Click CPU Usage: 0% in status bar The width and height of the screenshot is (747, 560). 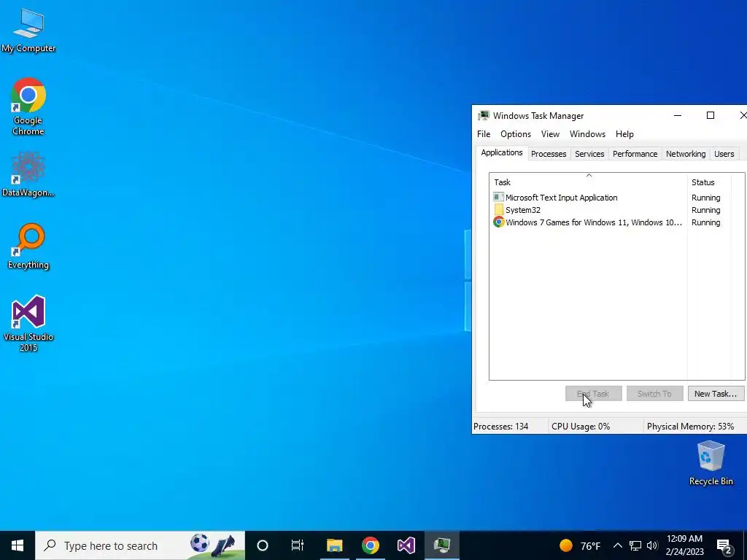(x=581, y=426)
